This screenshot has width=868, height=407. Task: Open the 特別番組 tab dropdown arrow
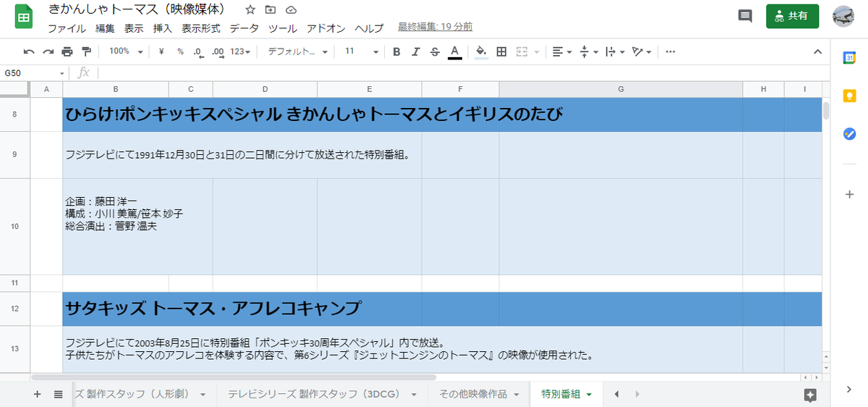[x=589, y=395]
